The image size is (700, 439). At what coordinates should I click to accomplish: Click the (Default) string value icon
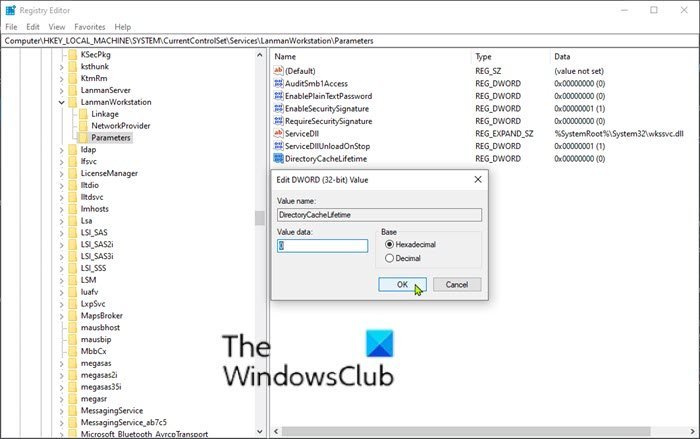pyautogui.click(x=279, y=71)
